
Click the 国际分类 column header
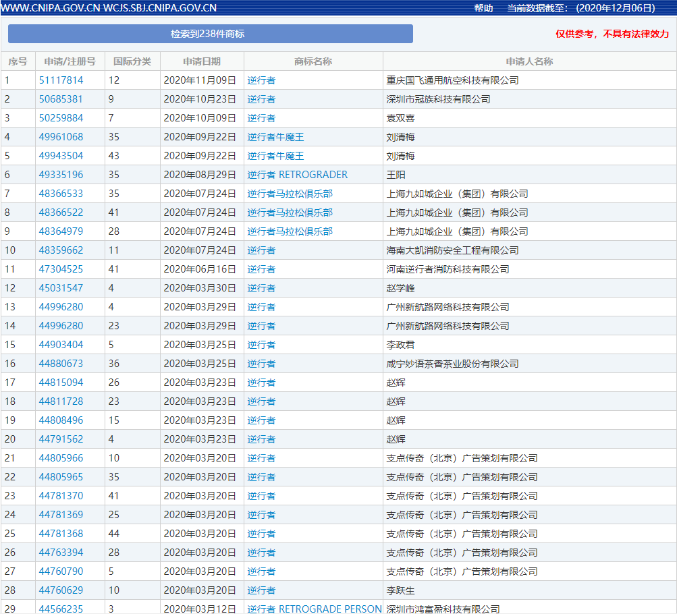132,61
